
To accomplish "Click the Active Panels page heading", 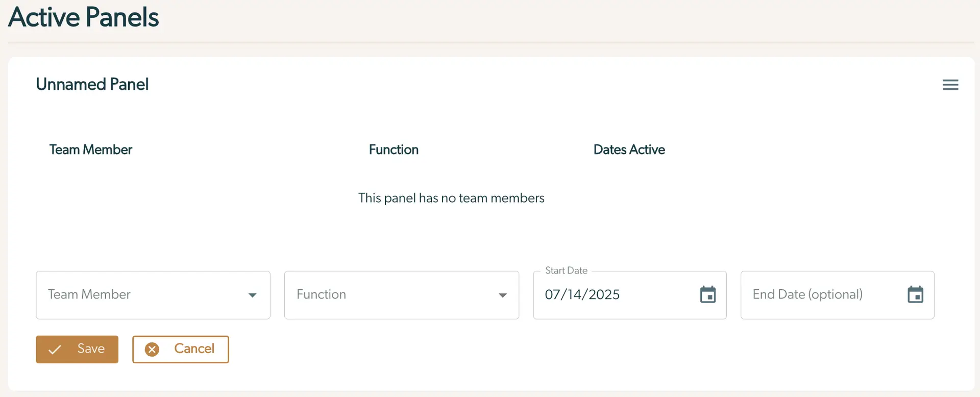I will [84, 17].
